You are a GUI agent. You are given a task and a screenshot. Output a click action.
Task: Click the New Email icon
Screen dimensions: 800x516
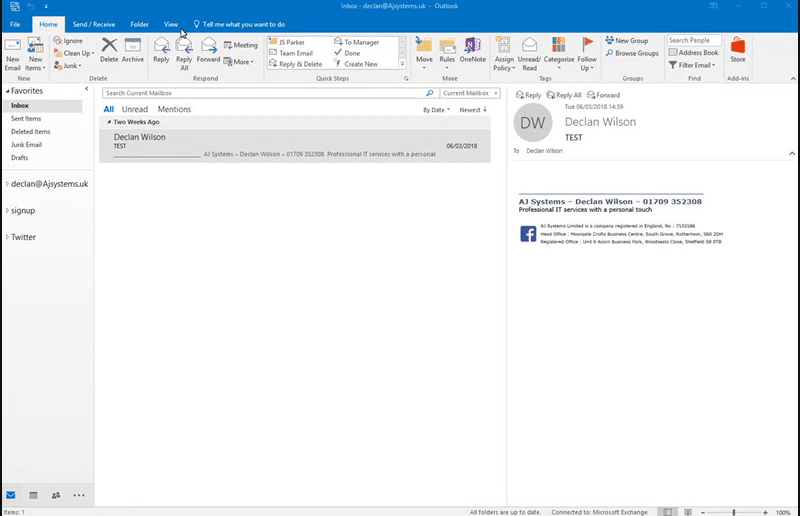pos(13,52)
